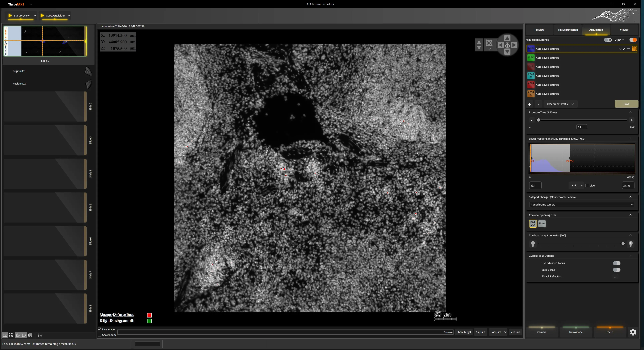Click the comment annotation icon in bottom toolbar

point(31,335)
